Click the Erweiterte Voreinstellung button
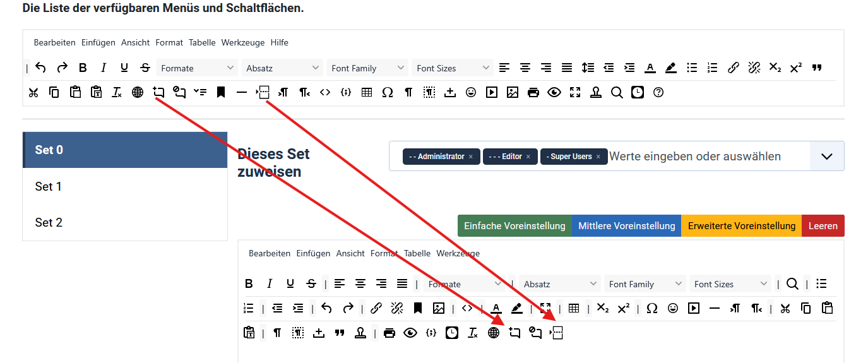The height and width of the screenshot is (363, 868). [742, 226]
